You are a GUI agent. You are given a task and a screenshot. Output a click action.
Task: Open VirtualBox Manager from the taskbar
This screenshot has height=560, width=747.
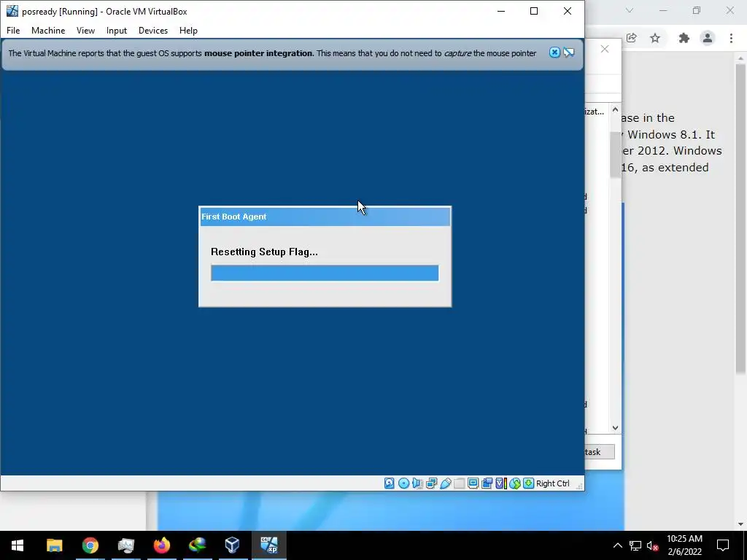(233, 545)
